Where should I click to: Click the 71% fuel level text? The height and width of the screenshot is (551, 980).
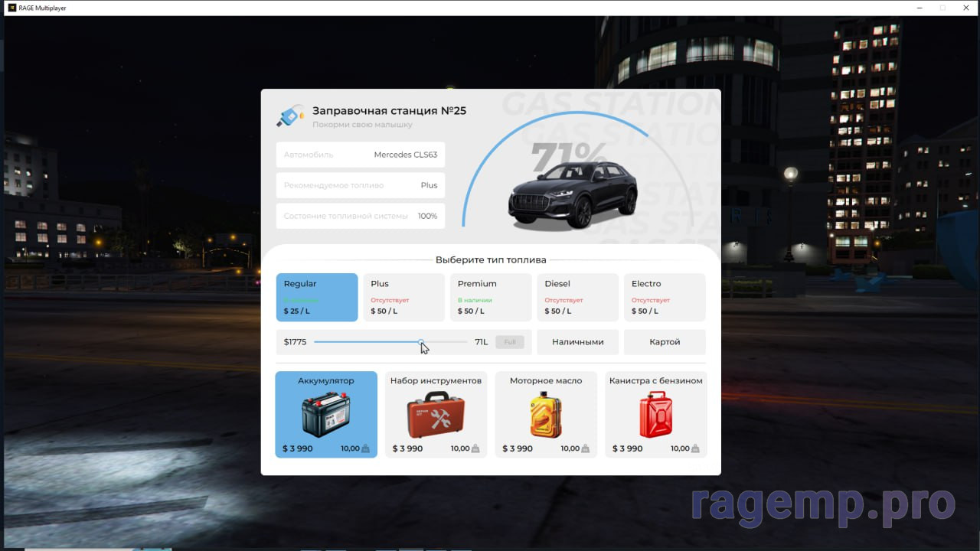click(x=569, y=158)
